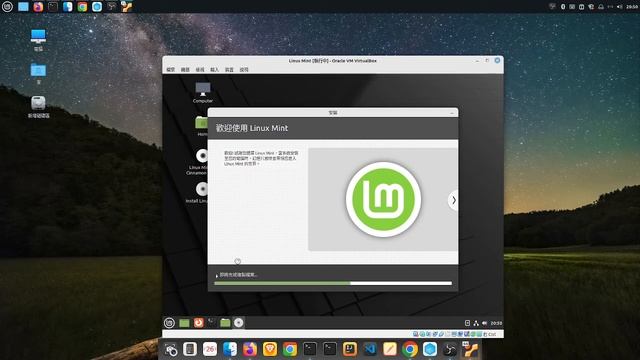Open notifications bell in top panel
This screenshot has width=640, height=360.
click(x=601, y=7)
